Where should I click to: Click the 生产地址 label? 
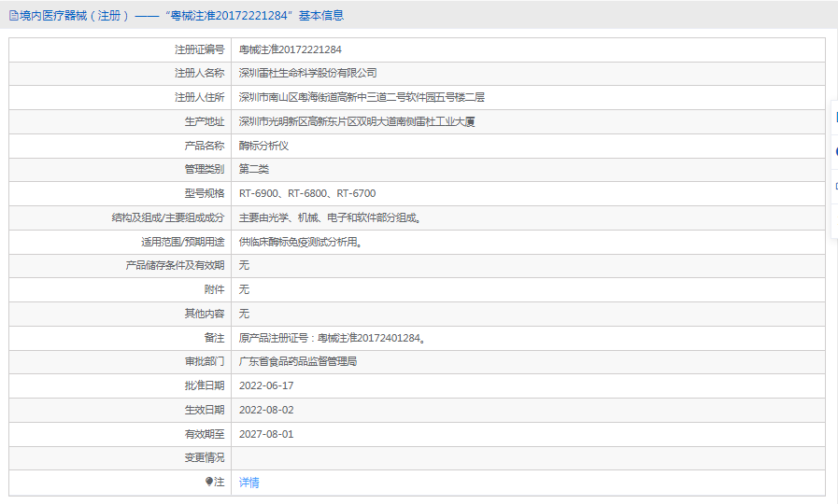pyautogui.click(x=205, y=121)
